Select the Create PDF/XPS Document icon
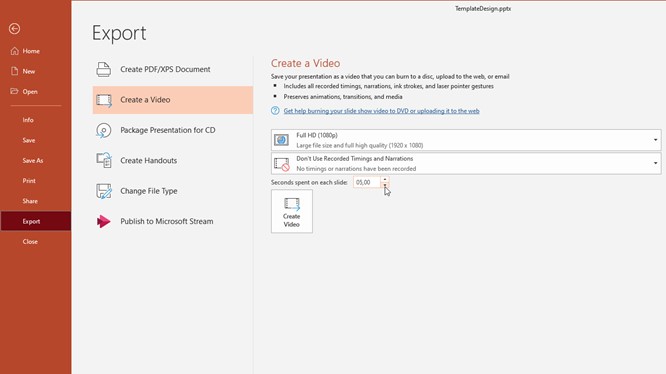The height and width of the screenshot is (374, 666). (104, 69)
